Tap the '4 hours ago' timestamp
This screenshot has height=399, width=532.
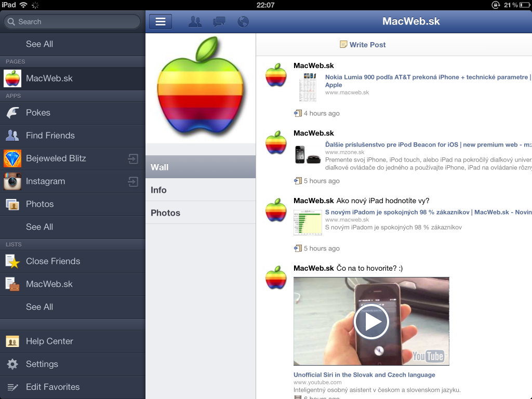(x=322, y=113)
